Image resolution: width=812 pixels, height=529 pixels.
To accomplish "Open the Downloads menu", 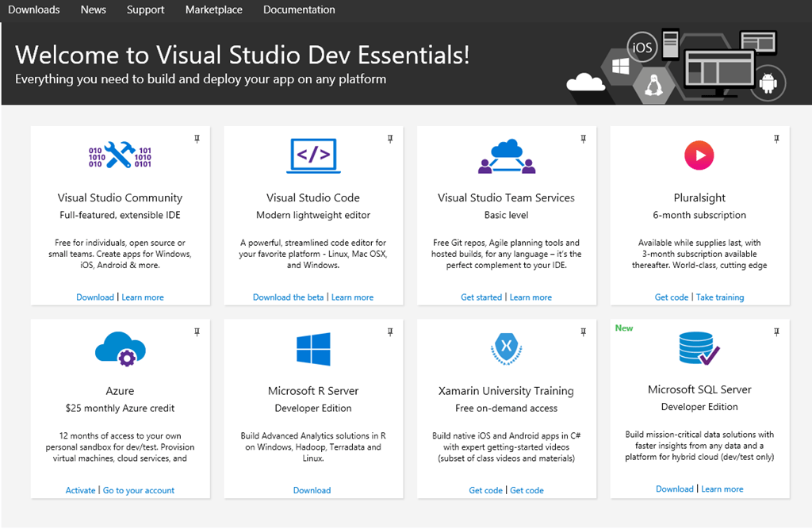I will (x=33, y=10).
